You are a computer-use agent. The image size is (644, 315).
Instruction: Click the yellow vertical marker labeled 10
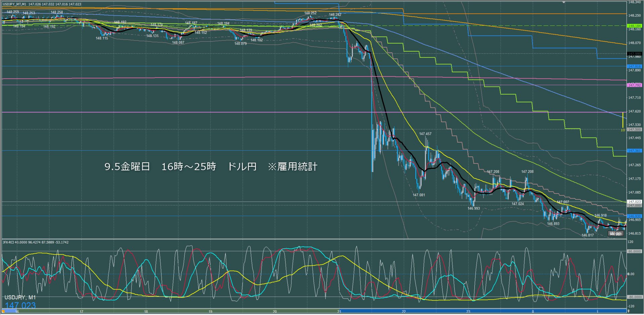pyautogui.click(x=623, y=120)
